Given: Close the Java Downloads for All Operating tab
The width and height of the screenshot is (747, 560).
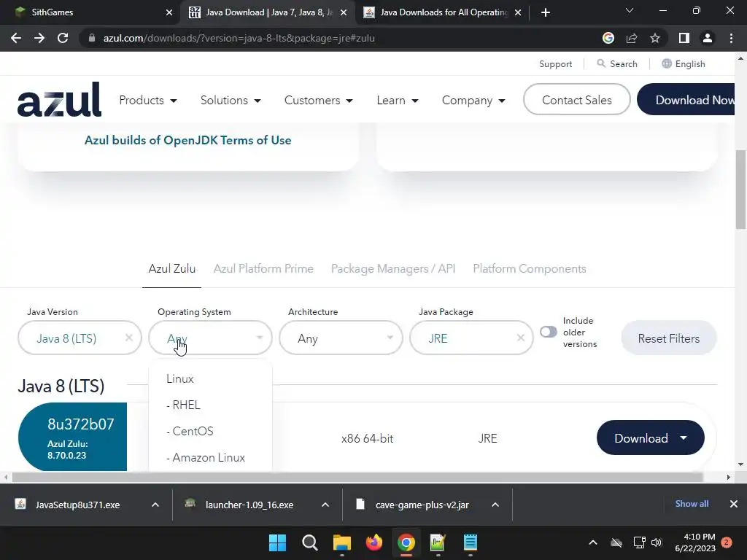Looking at the screenshot, I should click(518, 12).
